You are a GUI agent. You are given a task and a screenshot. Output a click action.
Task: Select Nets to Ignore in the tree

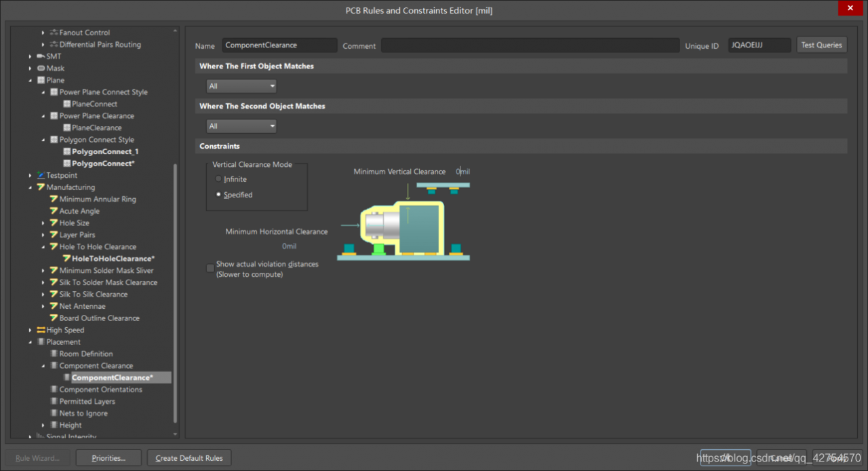click(83, 413)
